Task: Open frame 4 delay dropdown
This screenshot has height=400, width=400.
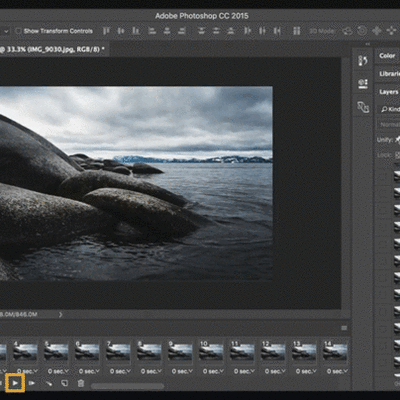Action: (27, 371)
